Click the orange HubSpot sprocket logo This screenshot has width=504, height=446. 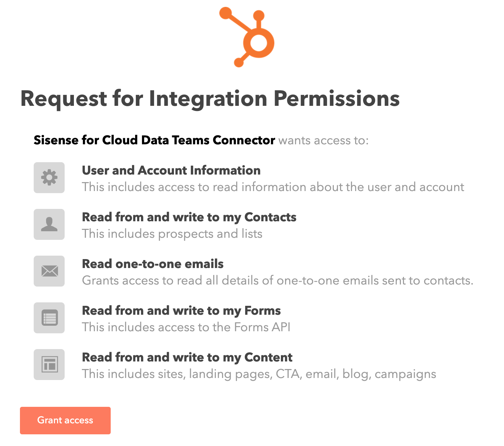(x=247, y=37)
